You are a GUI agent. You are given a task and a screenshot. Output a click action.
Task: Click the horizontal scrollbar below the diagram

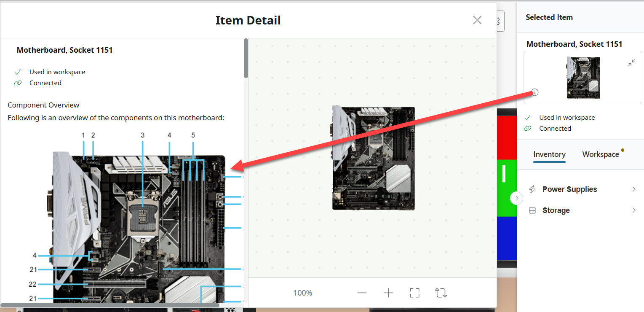(110, 305)
